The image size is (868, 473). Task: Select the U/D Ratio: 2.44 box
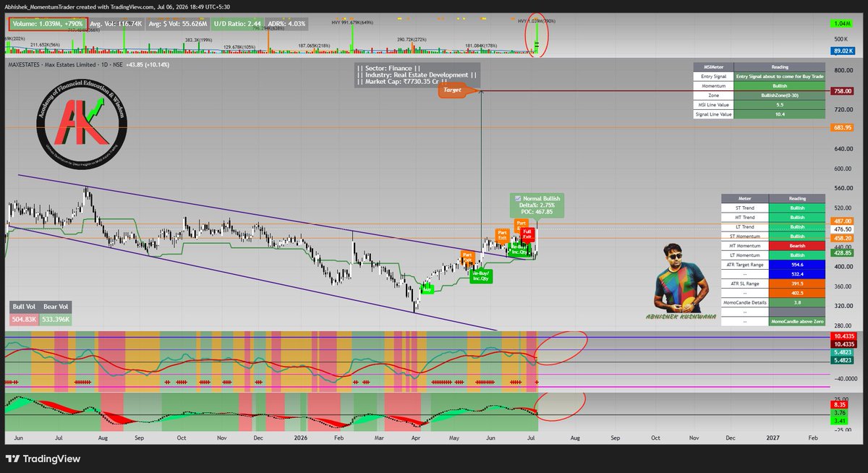(237, 24)
